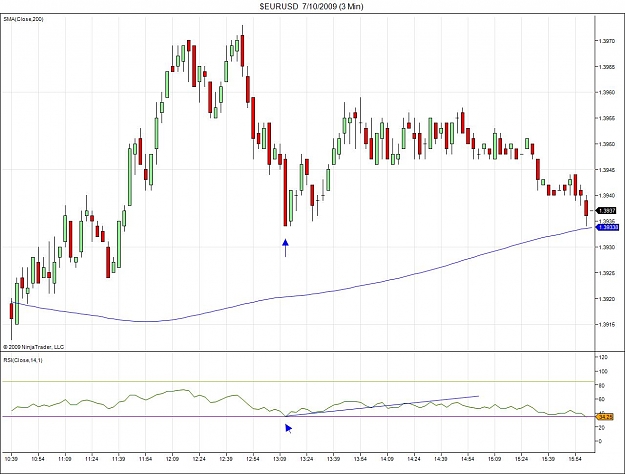Click the 13:24 time axis label

306,459
